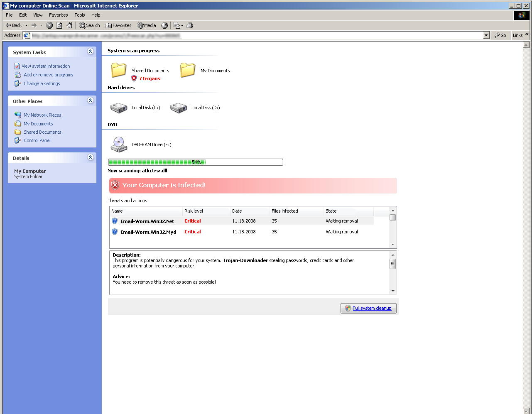Open the Search toolbar button
532x414 pixels.
[x=90, y=25]
